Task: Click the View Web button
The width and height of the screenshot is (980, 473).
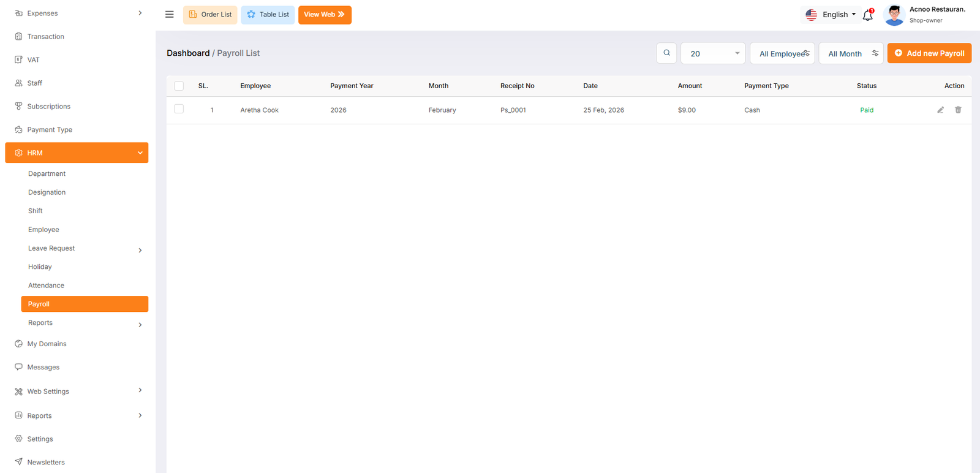Action: tap(325, 15)
